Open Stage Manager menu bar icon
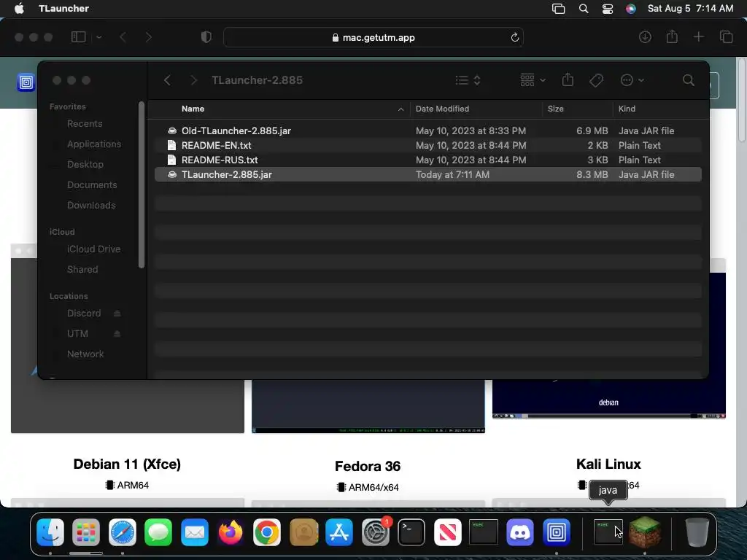The image size is (747, 560). 558,9
